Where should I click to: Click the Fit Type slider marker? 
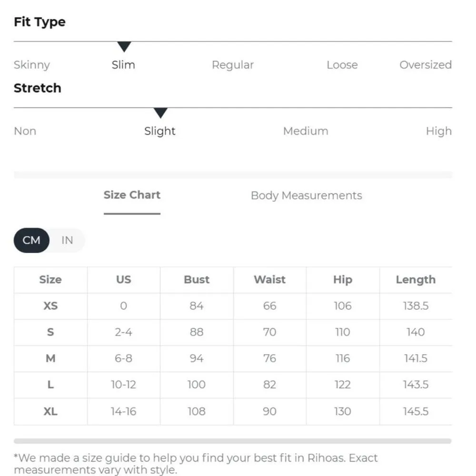pos(124,47)
